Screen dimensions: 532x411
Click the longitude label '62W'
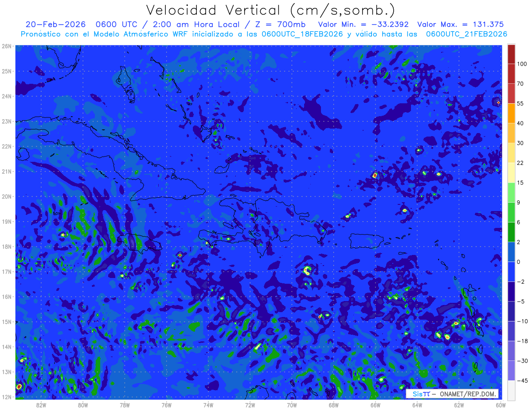459,405
